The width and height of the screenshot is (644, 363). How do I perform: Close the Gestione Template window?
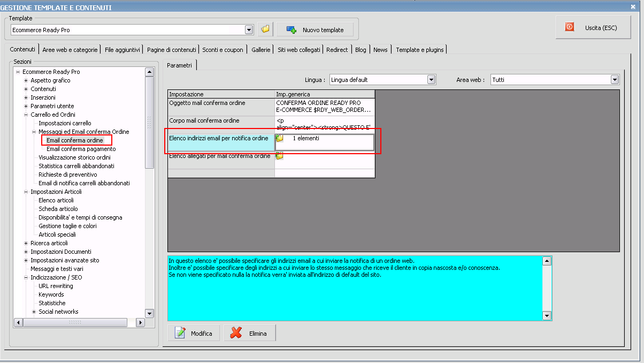point(633,6)
